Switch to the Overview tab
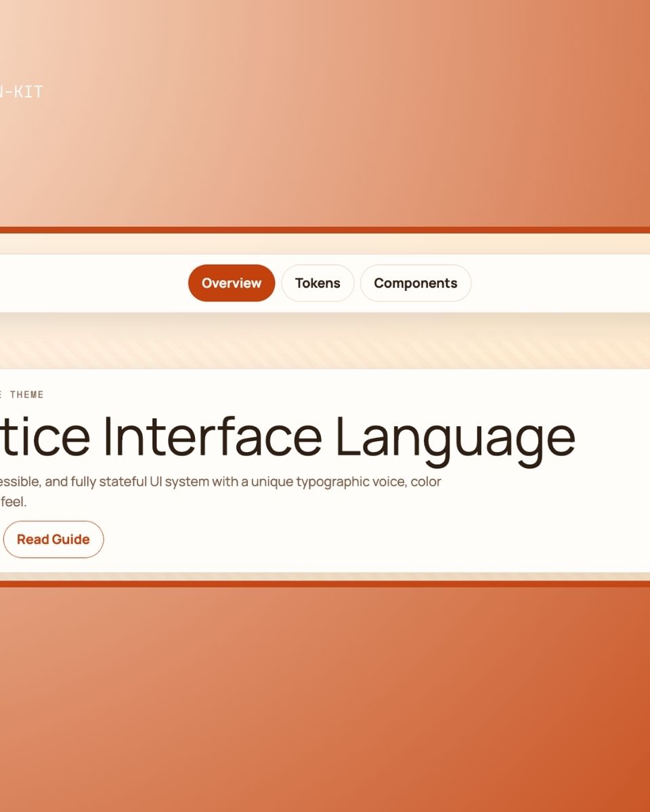The width and height of the screenshot is (650, 812). point(232,283)
